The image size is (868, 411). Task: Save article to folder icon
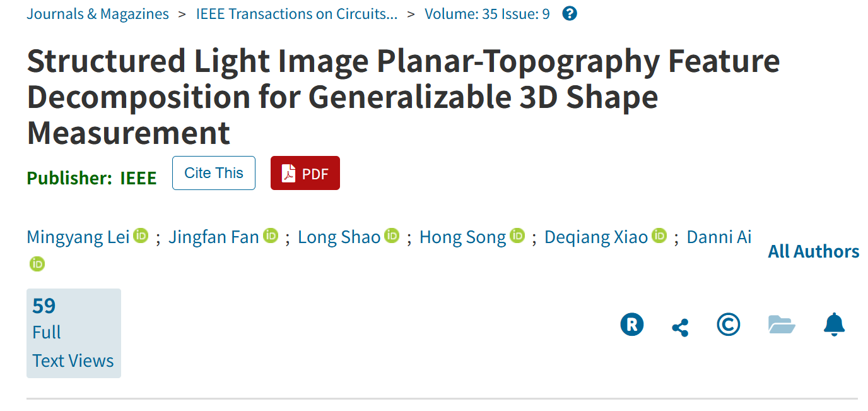782,325
